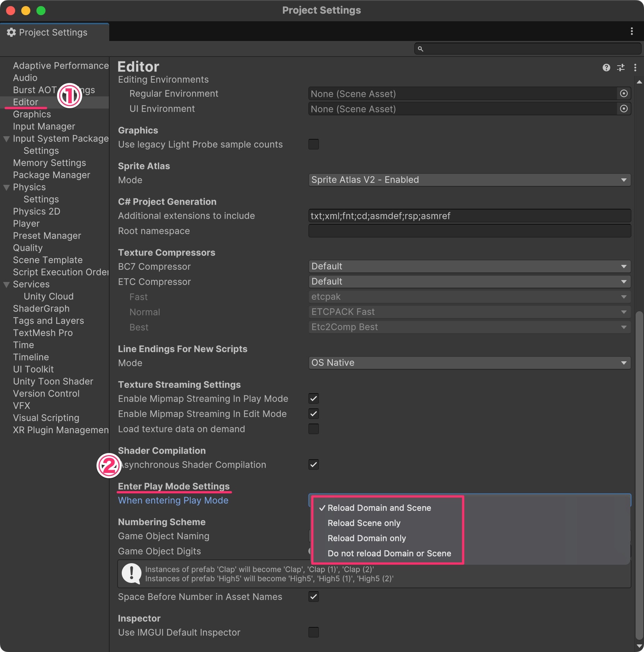
Task: Open Preset Manager settings
Action: 47,236
